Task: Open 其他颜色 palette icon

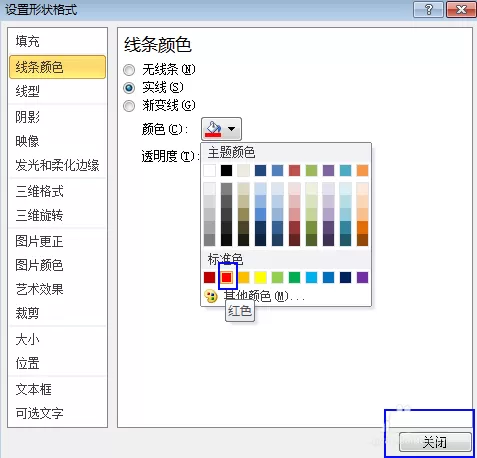Action: [x=211, y=296]
